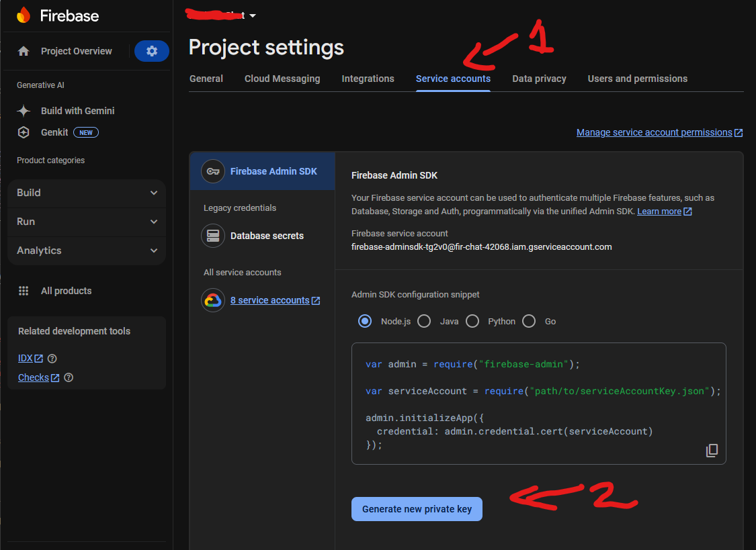The width and height of the screenshot is (756, 550).
Task: Open Build with Gemini sparkle icon
Action: coord(24,111)
